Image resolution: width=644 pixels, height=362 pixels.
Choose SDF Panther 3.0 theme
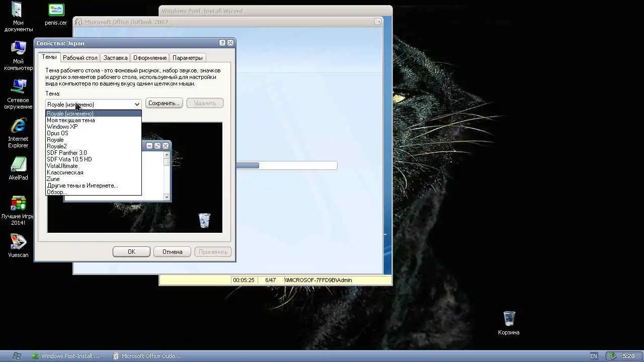point(94,153)
